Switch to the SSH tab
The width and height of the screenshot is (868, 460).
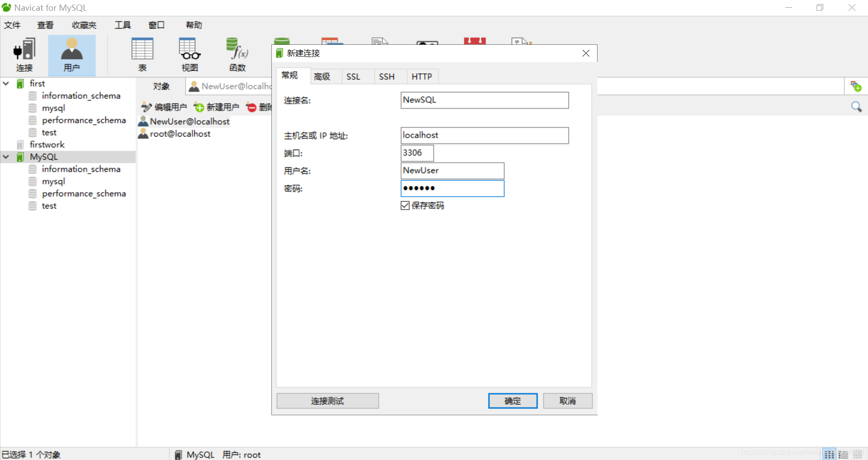point(387,76)
